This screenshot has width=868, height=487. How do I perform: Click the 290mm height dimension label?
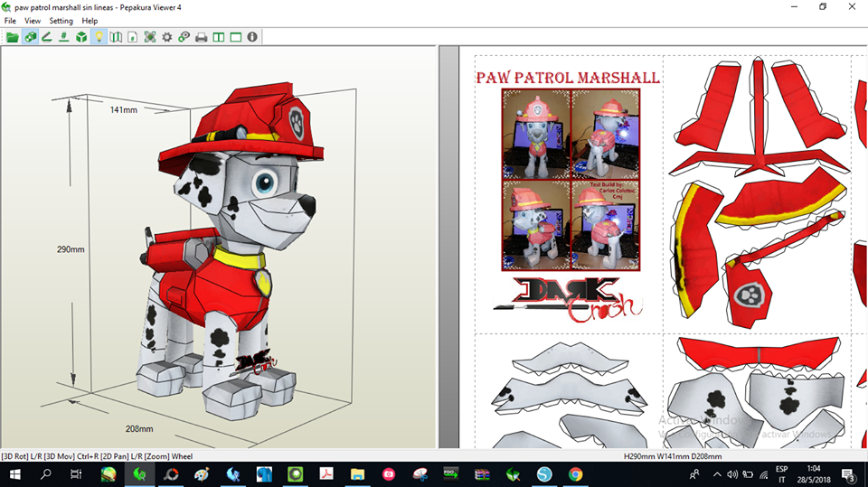pyautogui.click(x=71, y=249)
